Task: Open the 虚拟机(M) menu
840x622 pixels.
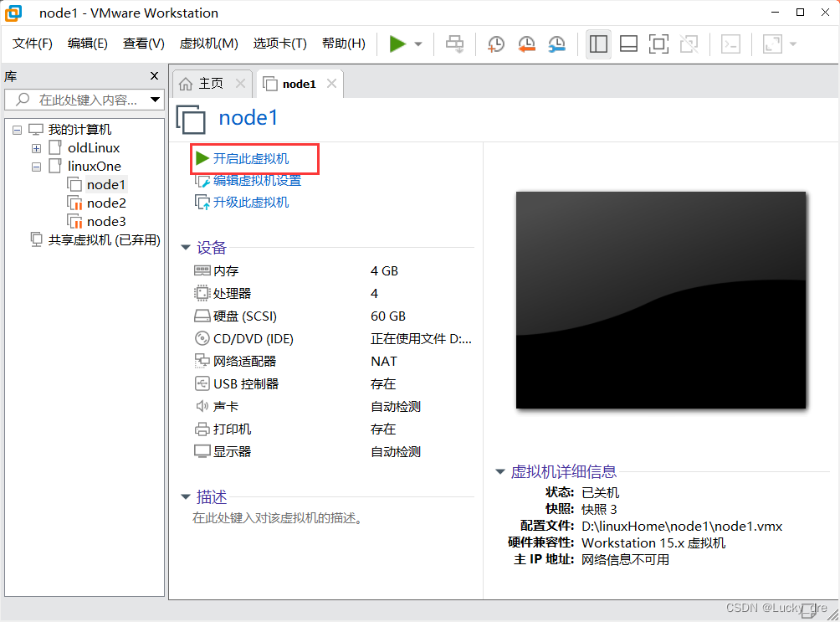Action: (209, 44)
